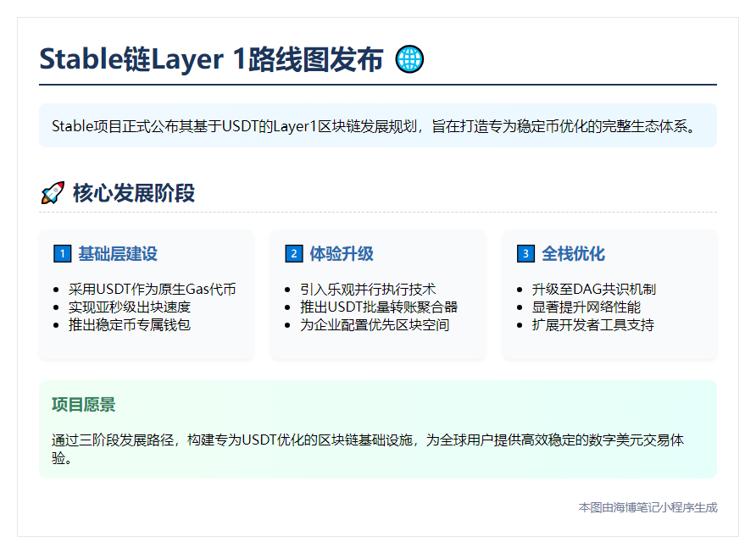
Task: Click the 基础层建设 card heading
Action: tap(118, 253)
